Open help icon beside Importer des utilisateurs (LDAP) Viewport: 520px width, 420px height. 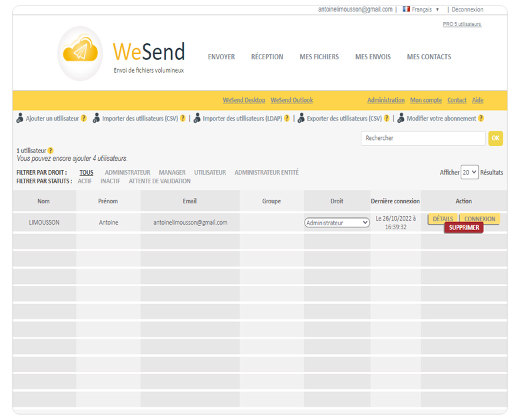pyautogui.click(x=287, y=119)
